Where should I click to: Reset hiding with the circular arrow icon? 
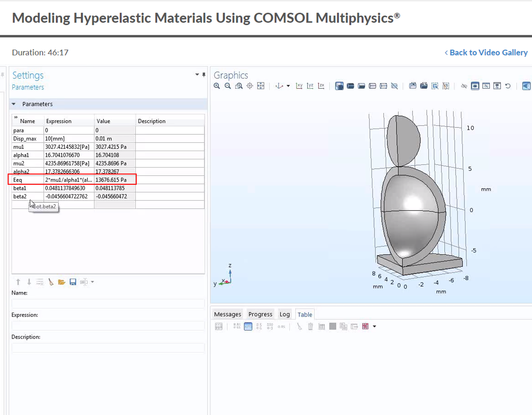(x=508, y=86)
